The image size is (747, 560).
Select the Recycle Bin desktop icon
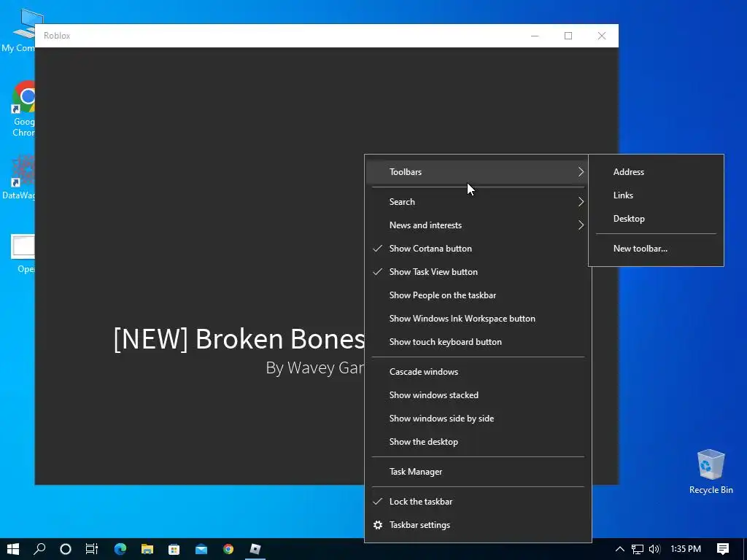711,472
